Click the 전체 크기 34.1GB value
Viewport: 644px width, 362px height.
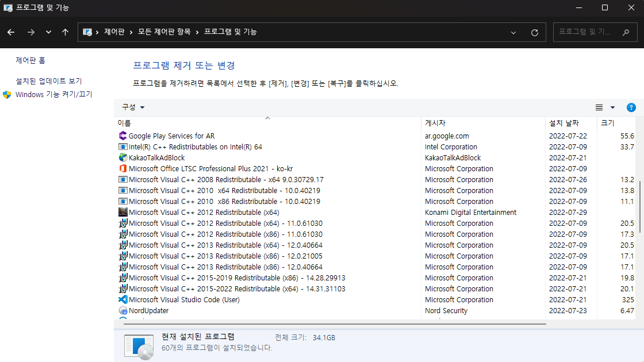click(x=324, y=338)
